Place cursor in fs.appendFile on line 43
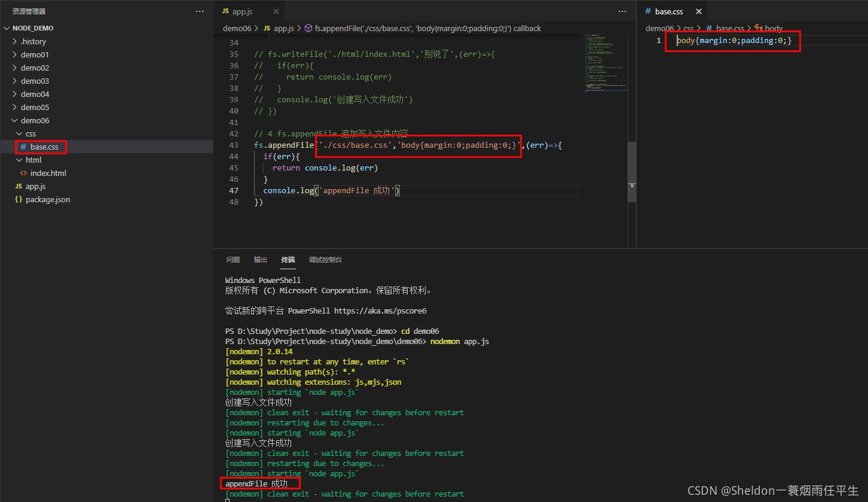868x502 pixels. click(284, 145)
